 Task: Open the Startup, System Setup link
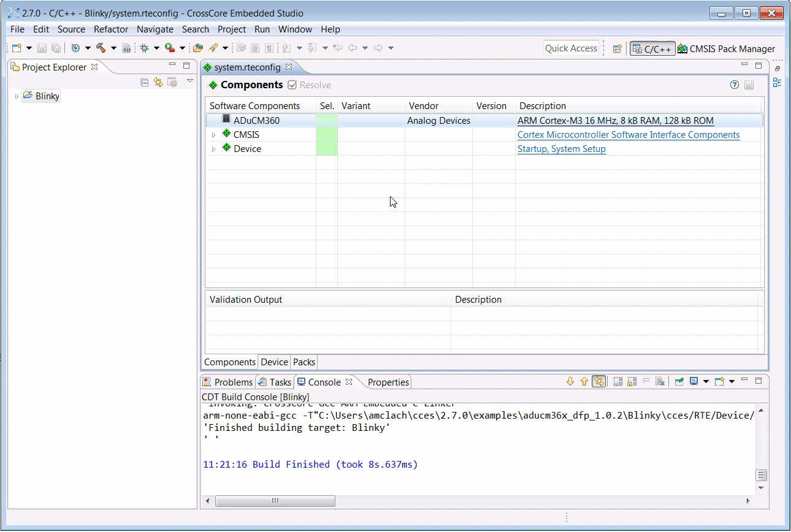tap(562, 149)
